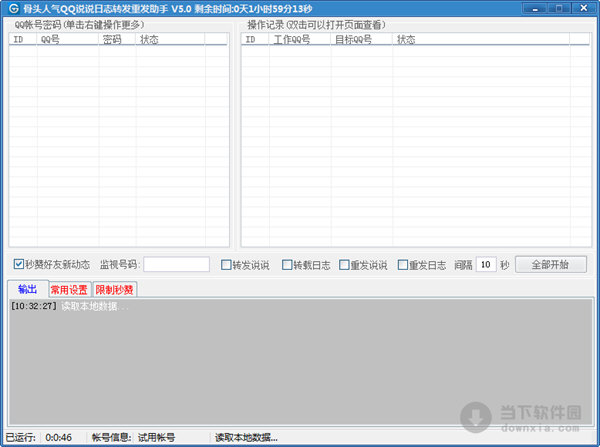Open the 限制秒赞 tab

(x=114, y=290)
